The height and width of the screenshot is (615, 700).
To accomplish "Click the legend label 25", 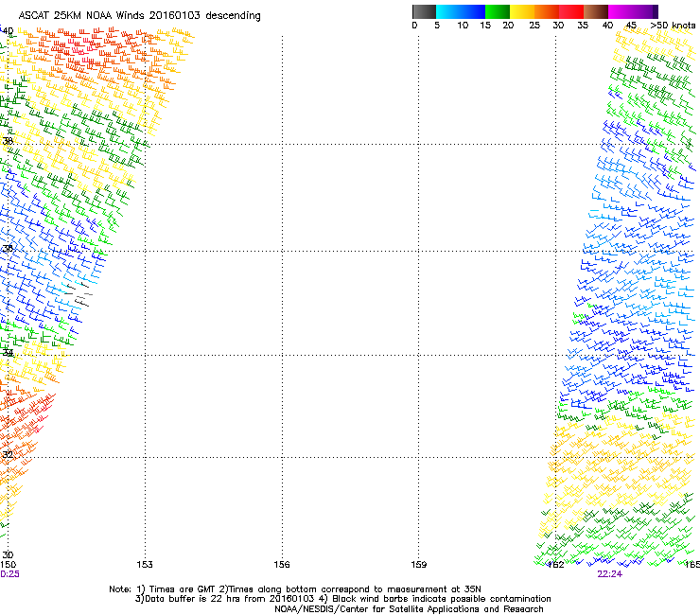I will [x=534, y=26].
